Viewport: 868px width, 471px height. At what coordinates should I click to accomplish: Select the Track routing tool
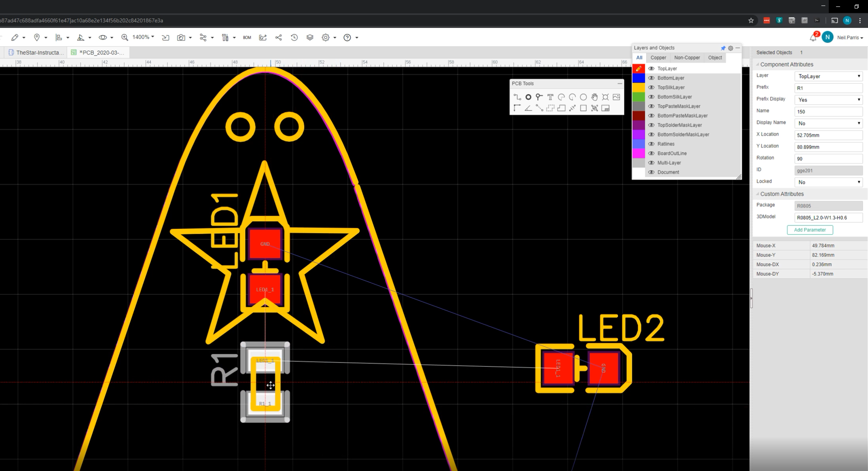coord(517,97)
